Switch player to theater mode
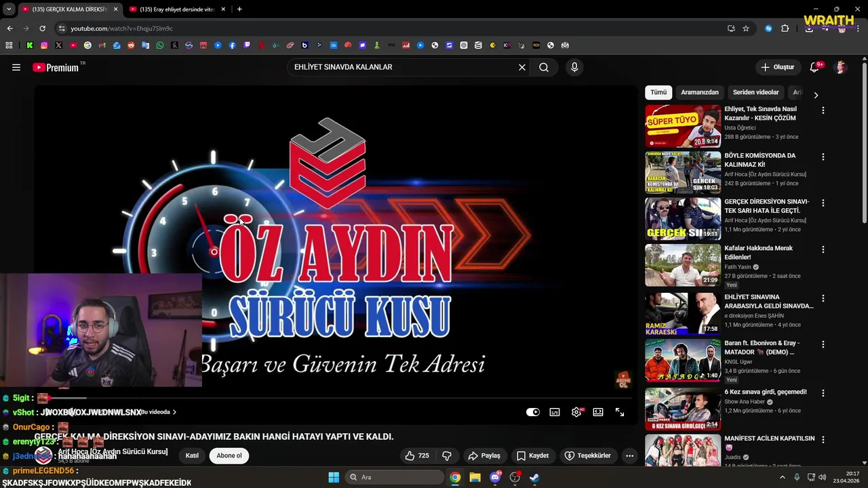Screen dimensions: 868x488 [598, 412]
